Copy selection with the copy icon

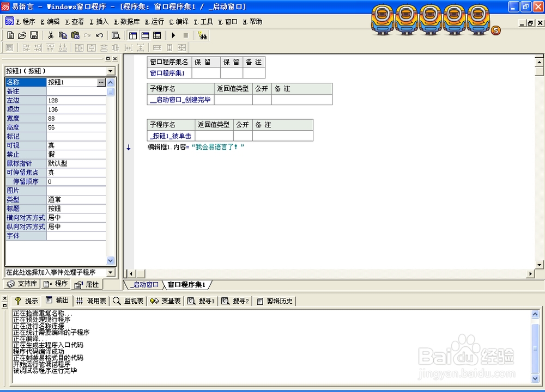click(63, 35)
